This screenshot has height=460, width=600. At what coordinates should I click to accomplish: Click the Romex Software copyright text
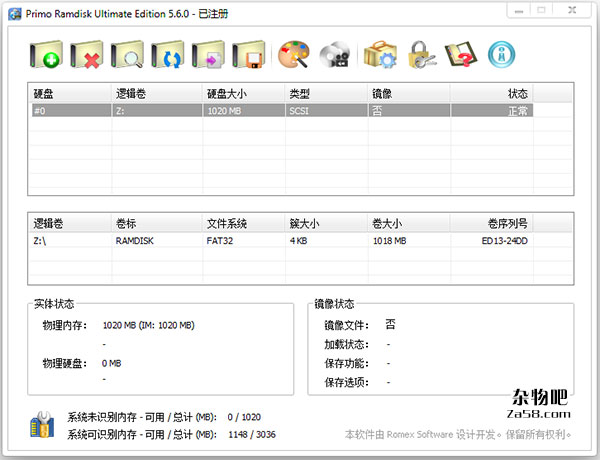[458, 434]
